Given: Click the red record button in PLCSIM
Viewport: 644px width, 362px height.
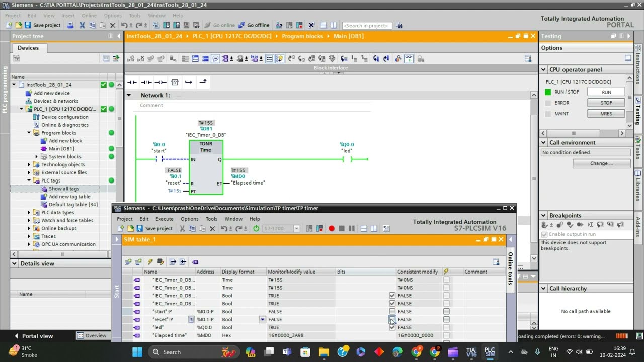Looking at the screenshot, I should click(x=332, y=228).
